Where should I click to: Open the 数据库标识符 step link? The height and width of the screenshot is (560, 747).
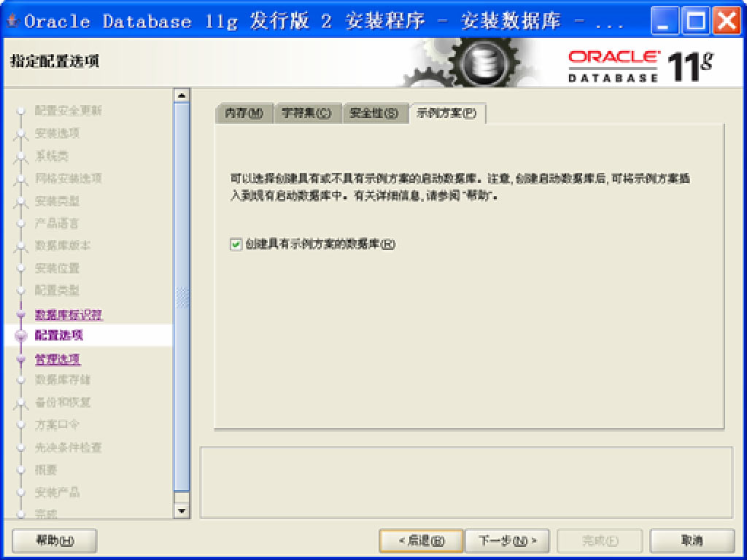(x=69, y=315)
